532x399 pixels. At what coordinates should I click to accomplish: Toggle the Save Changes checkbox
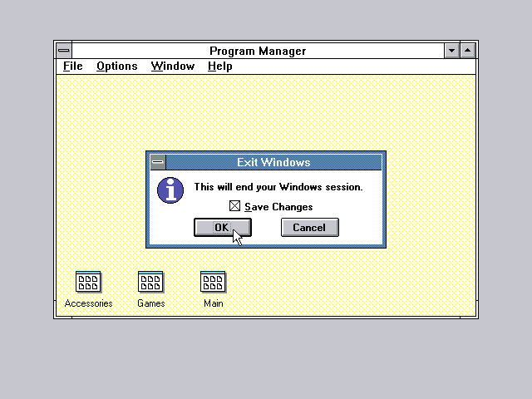(234, 206)
